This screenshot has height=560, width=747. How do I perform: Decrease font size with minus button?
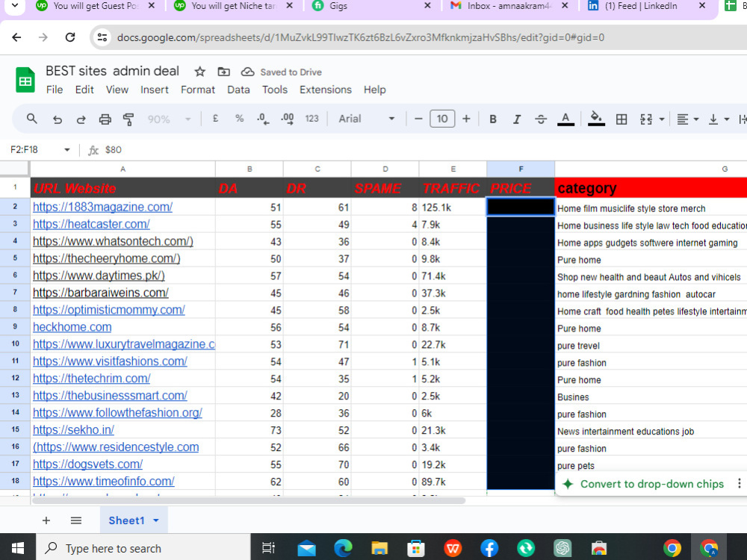click(x=418, y=119)
